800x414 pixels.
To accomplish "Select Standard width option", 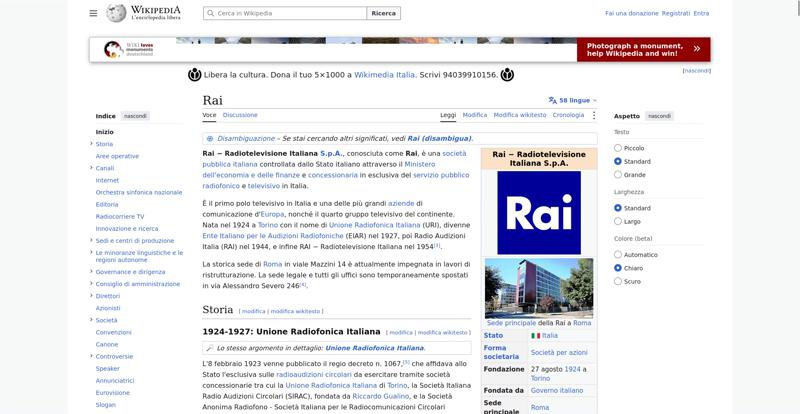I will point(618,208).
